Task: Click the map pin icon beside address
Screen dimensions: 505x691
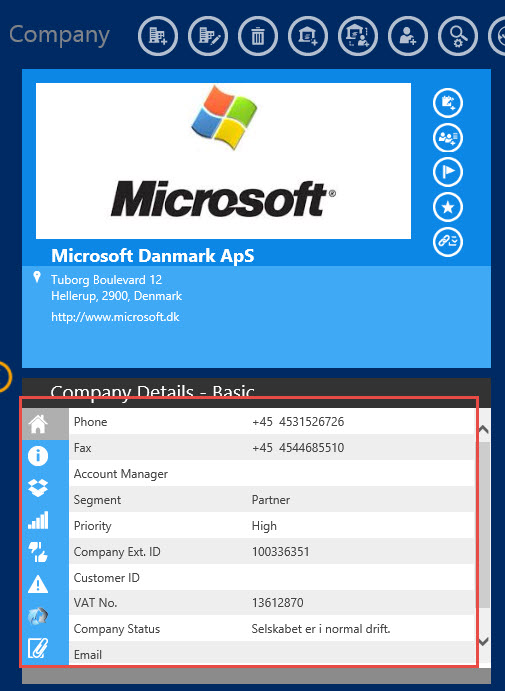Action: click(37, 277)
